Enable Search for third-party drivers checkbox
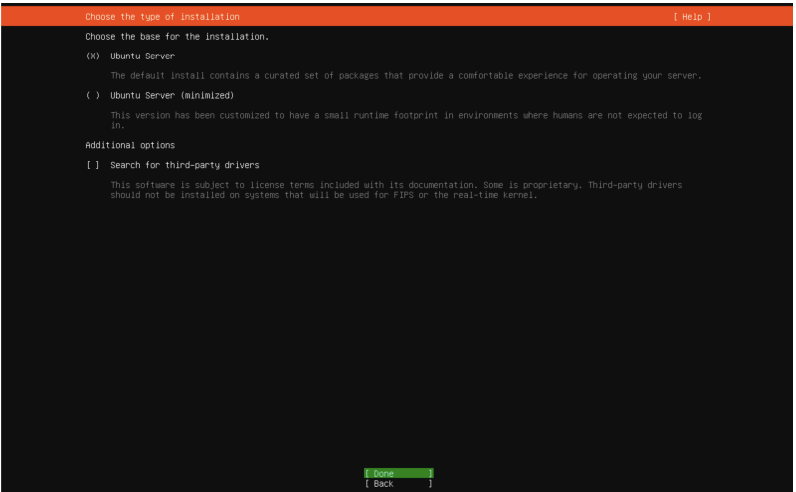Screen dimensions: 796x492 tap(93, 164)
